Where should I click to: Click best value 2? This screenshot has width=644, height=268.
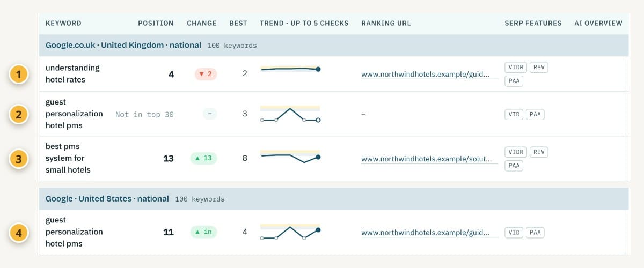pos(245,73)
